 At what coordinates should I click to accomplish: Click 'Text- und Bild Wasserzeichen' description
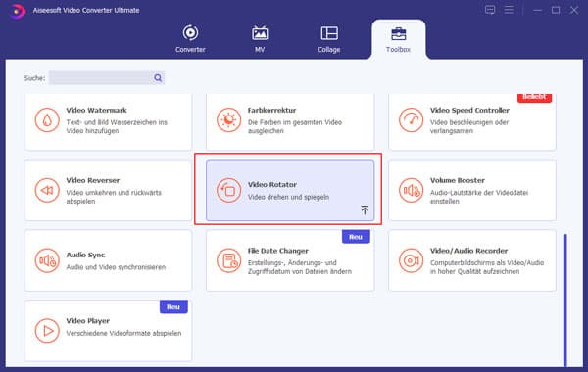117,126
